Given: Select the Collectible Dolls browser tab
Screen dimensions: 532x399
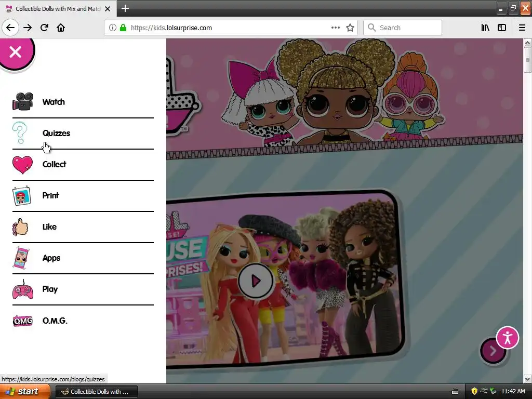Looking at the screenshot, I should pyautogui.click(x=58, y=9).
